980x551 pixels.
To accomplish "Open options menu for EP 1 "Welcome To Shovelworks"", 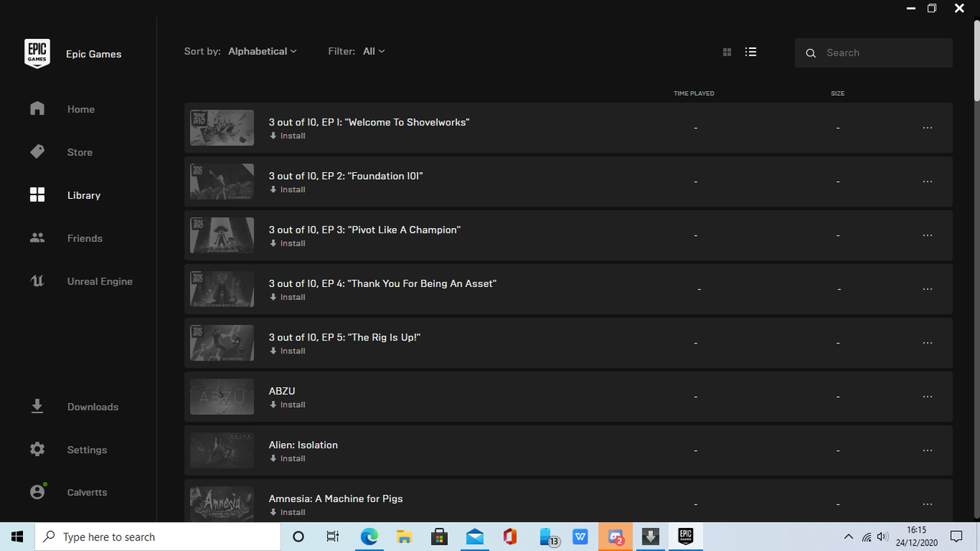I will 927,128.
